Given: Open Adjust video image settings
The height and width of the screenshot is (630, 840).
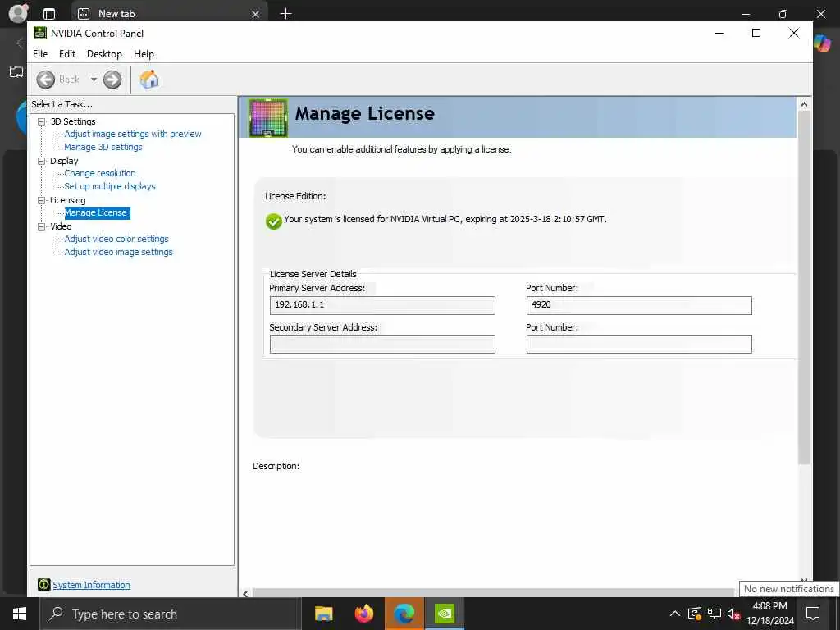Looking at the screenshot, I should pyautogui.click(x=118, y=252).
